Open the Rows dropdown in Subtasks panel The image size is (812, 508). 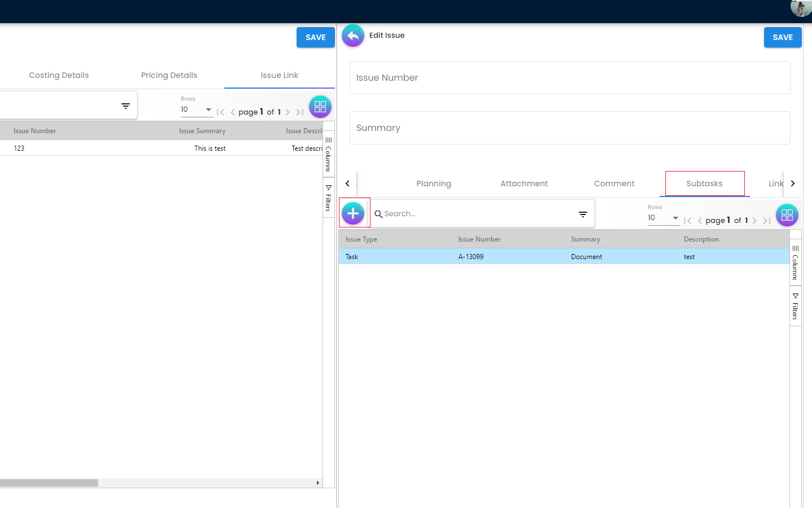[664, 218]
